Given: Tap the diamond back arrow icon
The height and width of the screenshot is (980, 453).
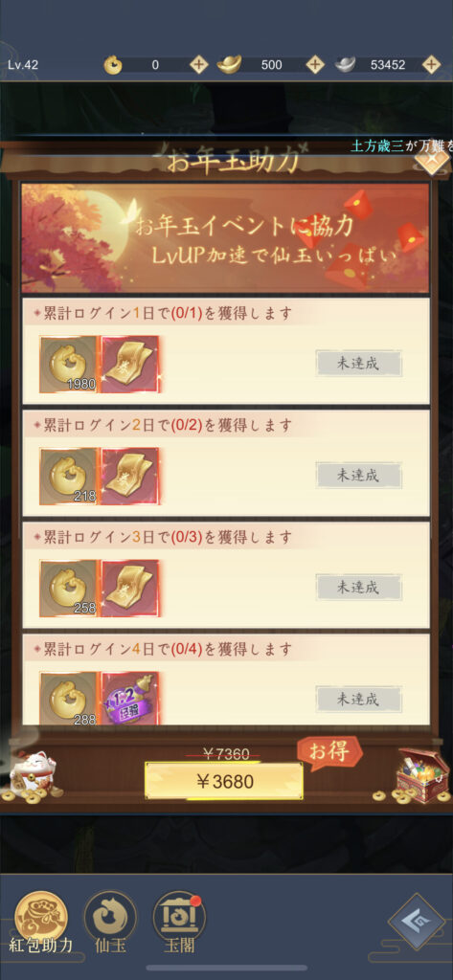Looking at the screenshot, I should (416, 923).
